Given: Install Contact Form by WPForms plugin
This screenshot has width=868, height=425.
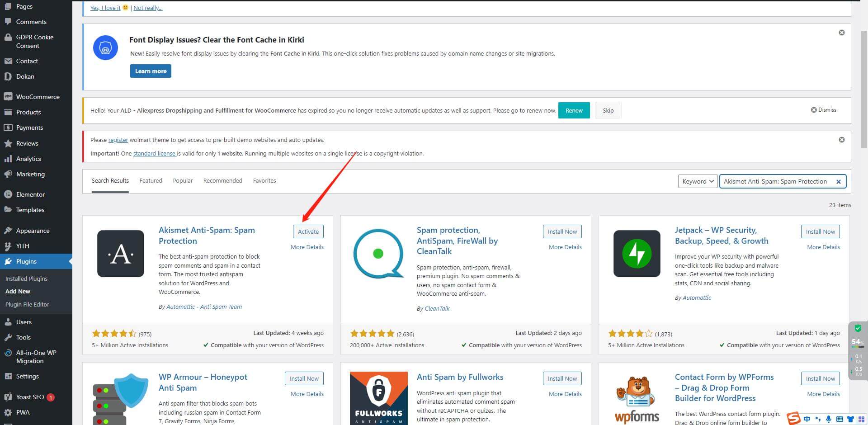Looking at the screenshot, I should point(821,378).
